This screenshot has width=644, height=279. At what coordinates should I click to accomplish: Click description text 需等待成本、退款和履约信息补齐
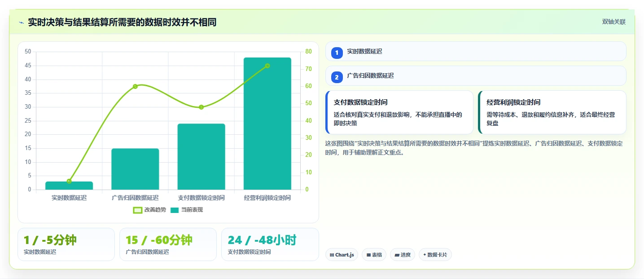point(551,119)
